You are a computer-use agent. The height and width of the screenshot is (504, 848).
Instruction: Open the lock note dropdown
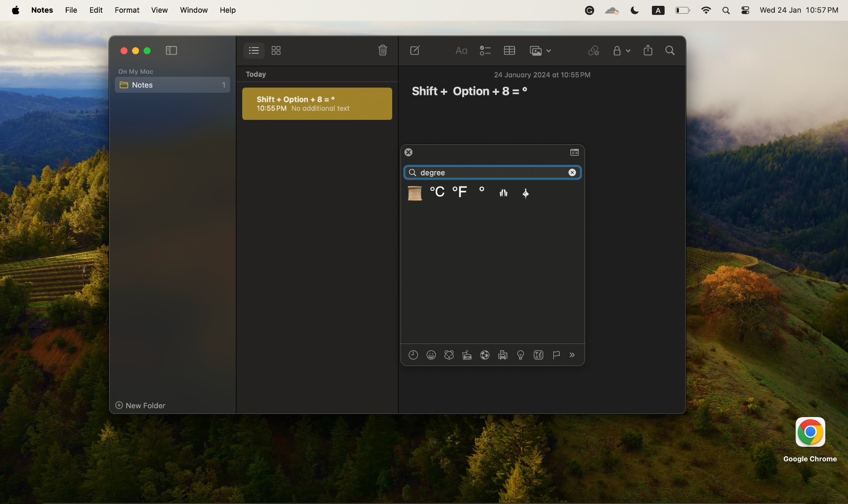point(621,50)
